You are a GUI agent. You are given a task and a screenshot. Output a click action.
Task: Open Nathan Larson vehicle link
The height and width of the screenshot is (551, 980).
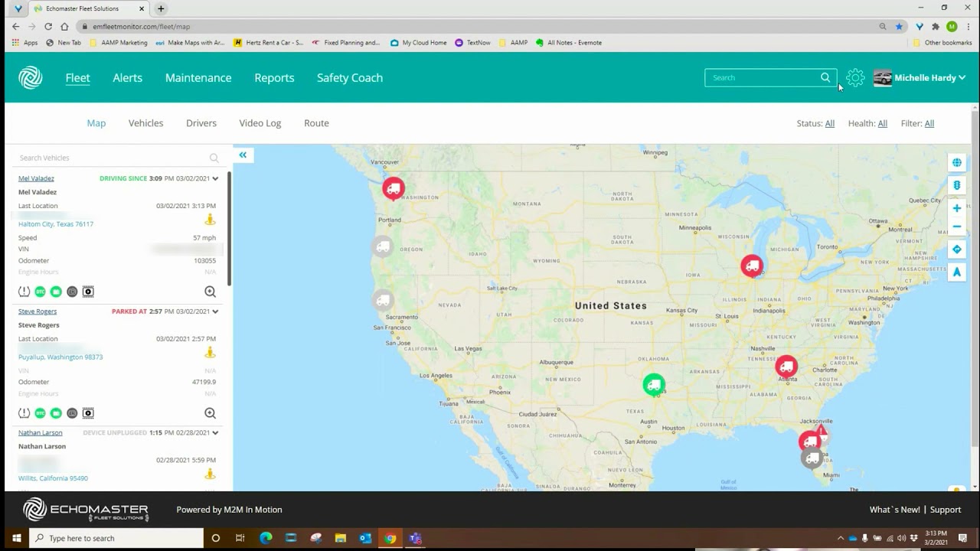[x=41, y=432]
